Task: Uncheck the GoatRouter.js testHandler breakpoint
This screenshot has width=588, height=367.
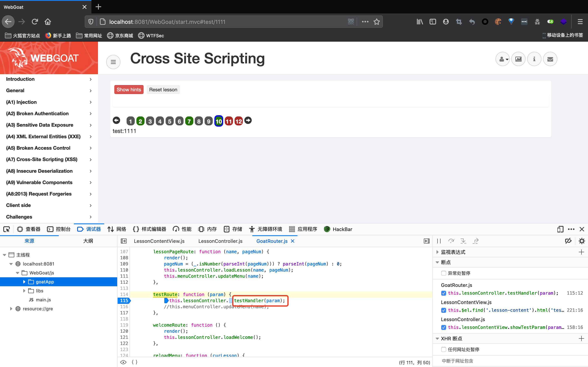Action: click(x=443, y=293)
